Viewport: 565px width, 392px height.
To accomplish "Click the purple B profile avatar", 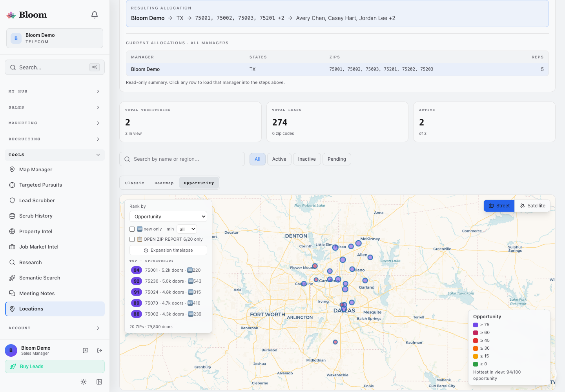I will [x=11, y=350].
